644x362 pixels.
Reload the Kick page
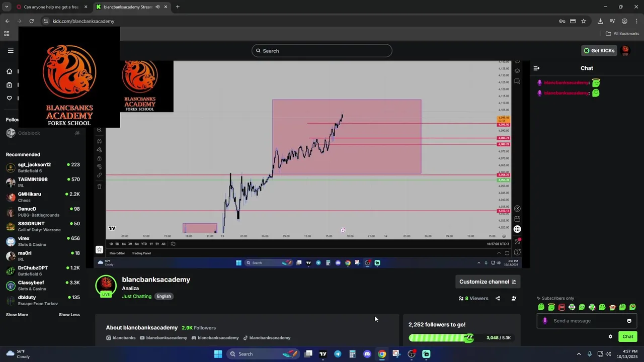(x=31, y=21)
